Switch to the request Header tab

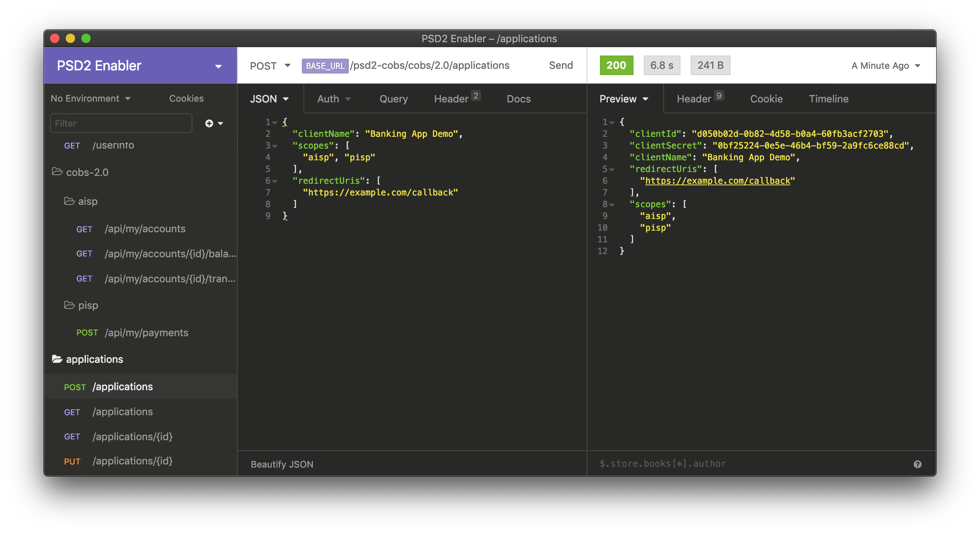pos(457,99)
